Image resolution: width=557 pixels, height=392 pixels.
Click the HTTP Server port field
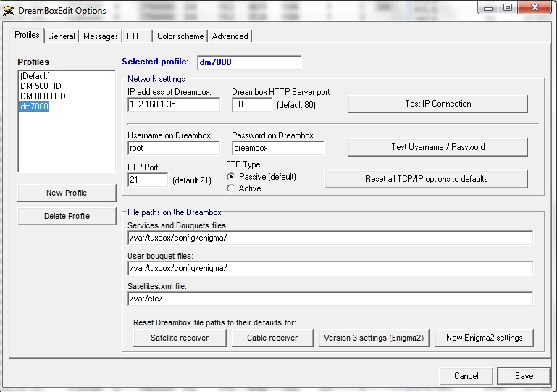click(x=252, y=104)
